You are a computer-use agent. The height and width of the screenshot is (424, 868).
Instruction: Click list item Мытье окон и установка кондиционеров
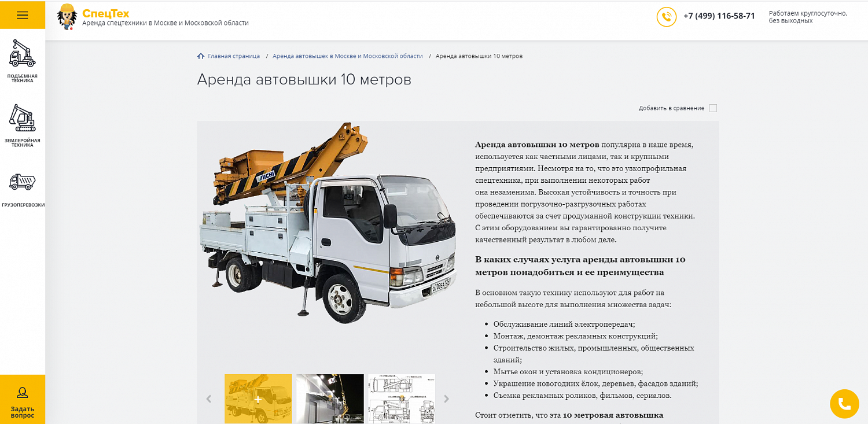(568, 371)
